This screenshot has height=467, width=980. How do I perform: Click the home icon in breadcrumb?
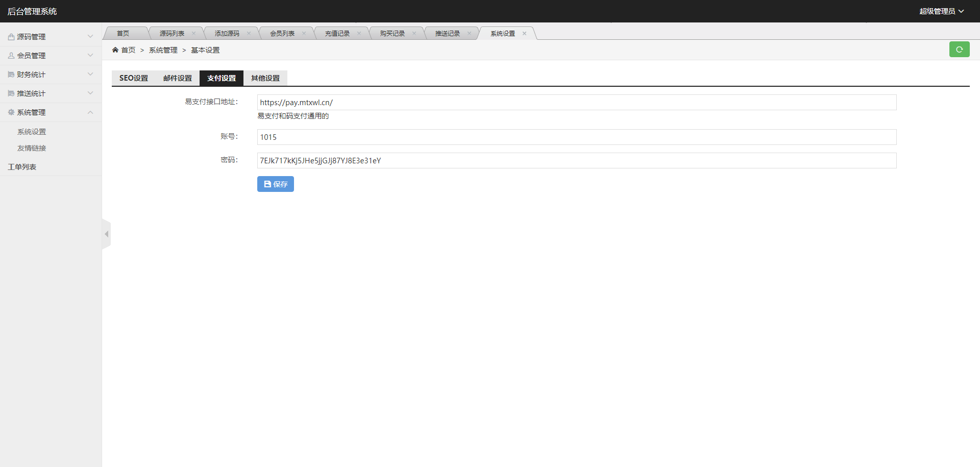coord(115,50)
